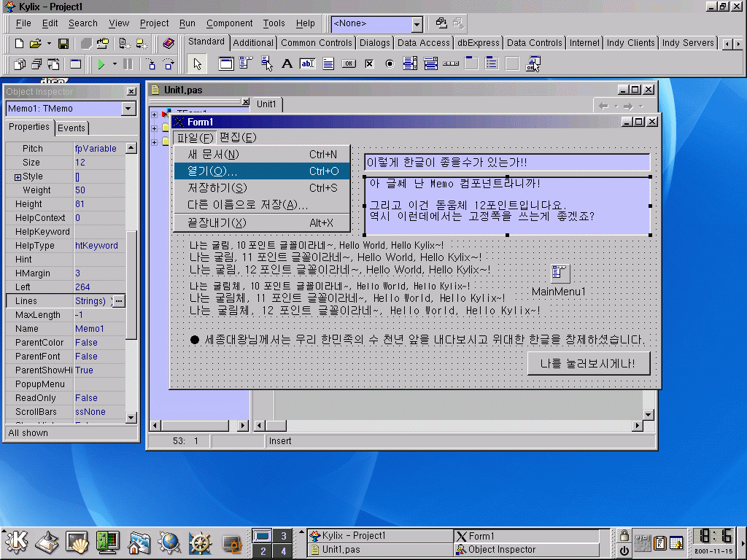747x560 pixels.
Task: Choose 저장하기(S) from the Form1 menu
Action: tap(262, 188)
